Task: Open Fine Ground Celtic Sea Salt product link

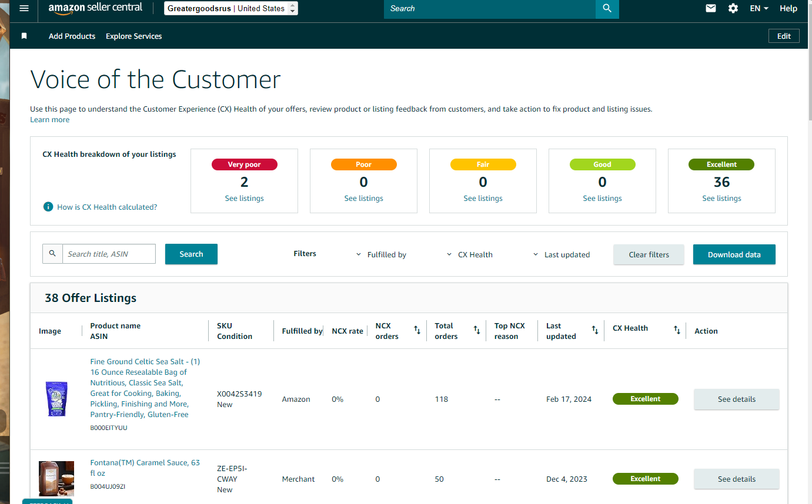Action: pos(145,388)
